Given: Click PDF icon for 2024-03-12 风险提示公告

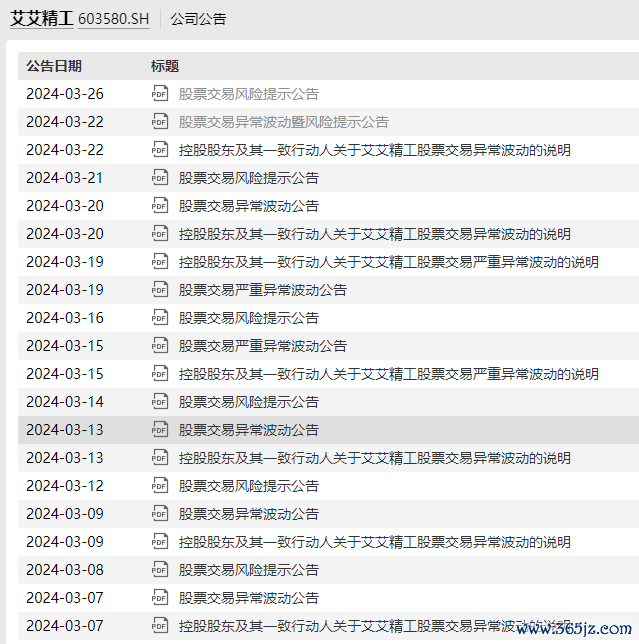Looking at the screenshot, I should pyautogui.click(x=160, y=485).
